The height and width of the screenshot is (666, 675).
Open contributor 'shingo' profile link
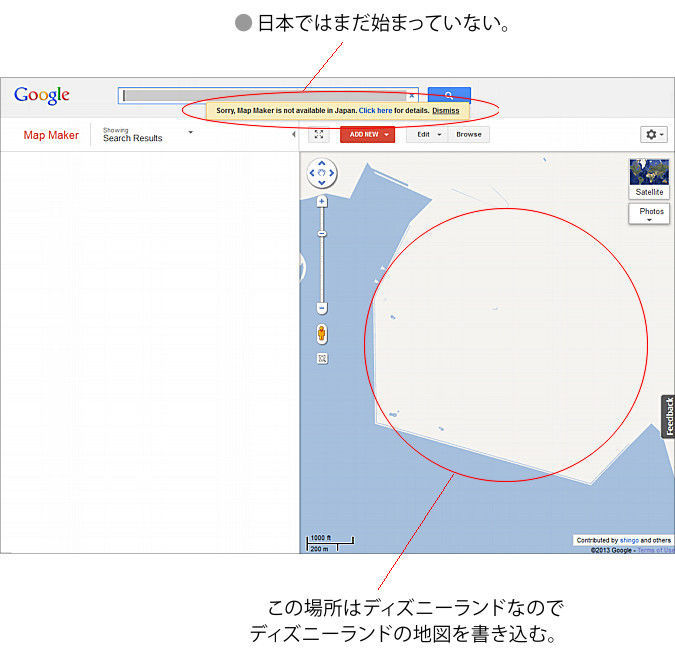coord(629,540)
